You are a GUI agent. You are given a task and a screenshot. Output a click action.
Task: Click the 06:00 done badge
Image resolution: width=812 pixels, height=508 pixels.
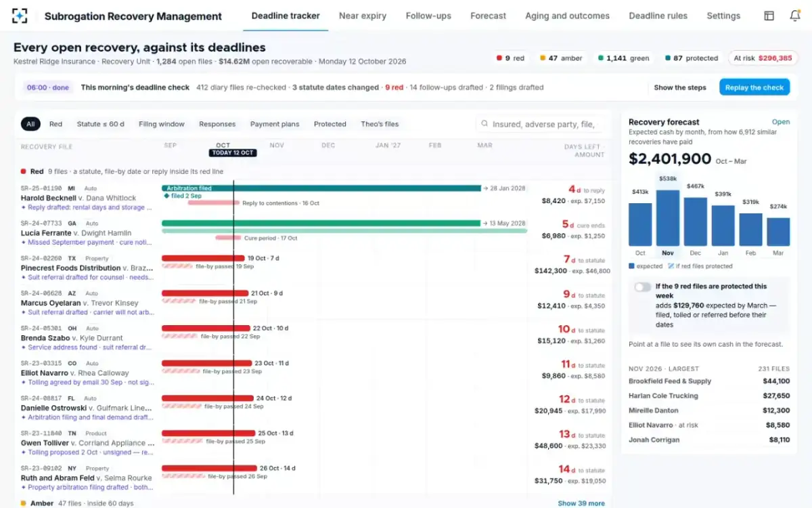click(47, 87)
